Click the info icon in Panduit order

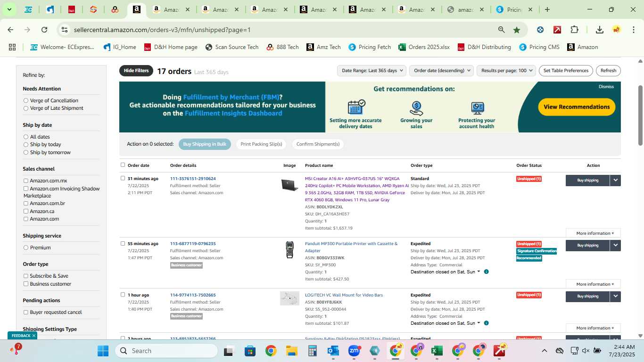pos(486,271)
